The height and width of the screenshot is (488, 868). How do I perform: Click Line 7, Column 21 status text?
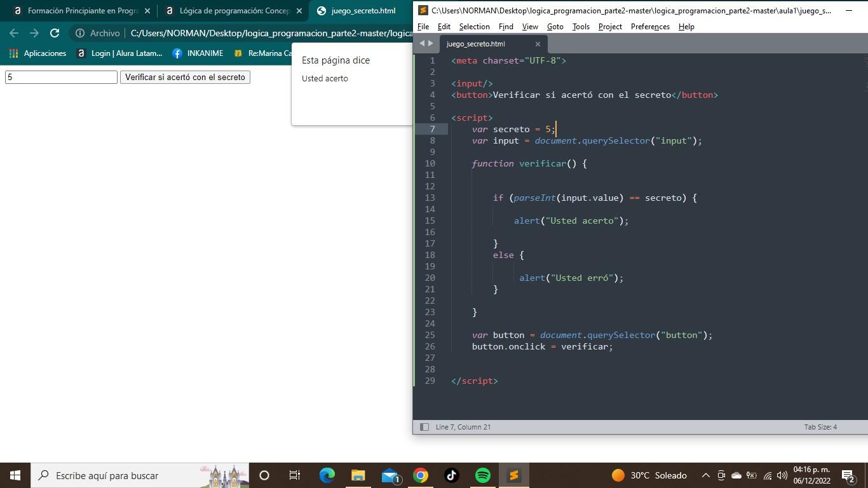tap(463, 427)
